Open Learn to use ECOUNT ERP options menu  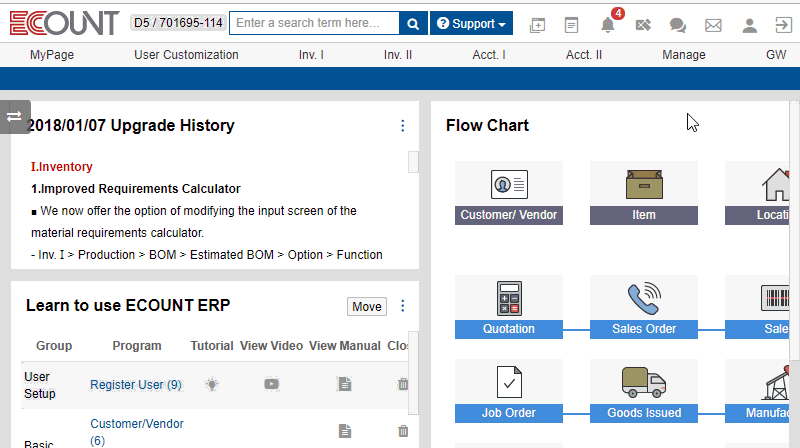[403, 306]
